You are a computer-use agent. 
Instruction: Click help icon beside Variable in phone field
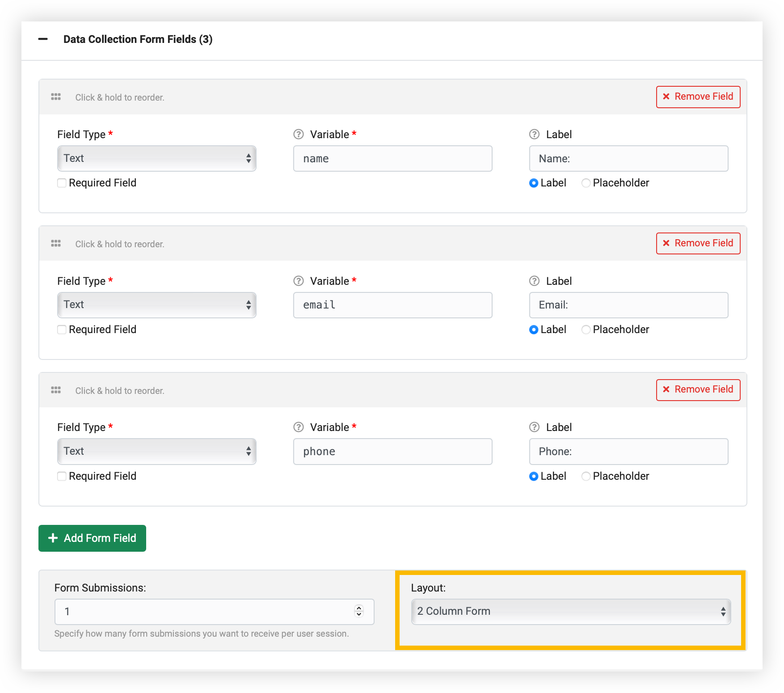tap(299, 427)
